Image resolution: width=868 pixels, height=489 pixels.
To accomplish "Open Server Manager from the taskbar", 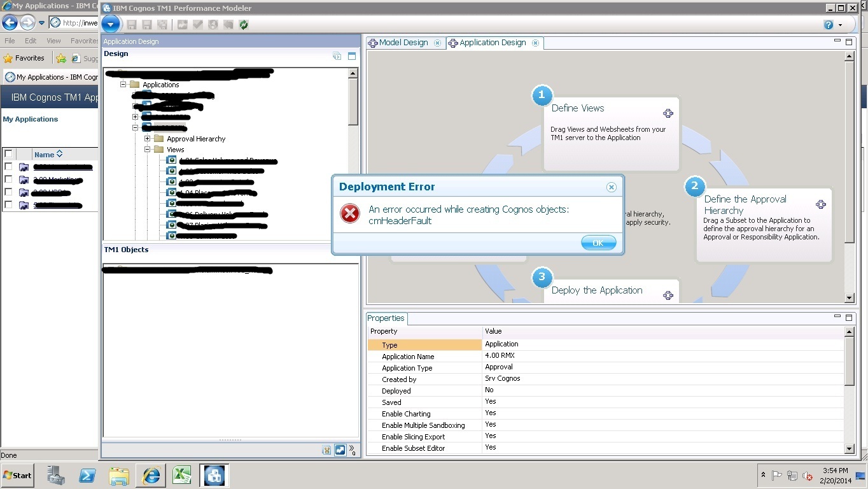I will click(56, 476).
